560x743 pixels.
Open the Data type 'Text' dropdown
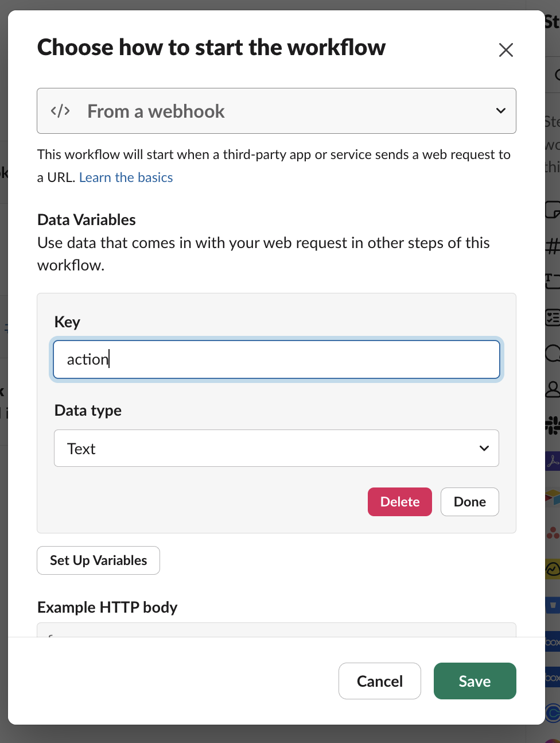click(x=276, y=448)
